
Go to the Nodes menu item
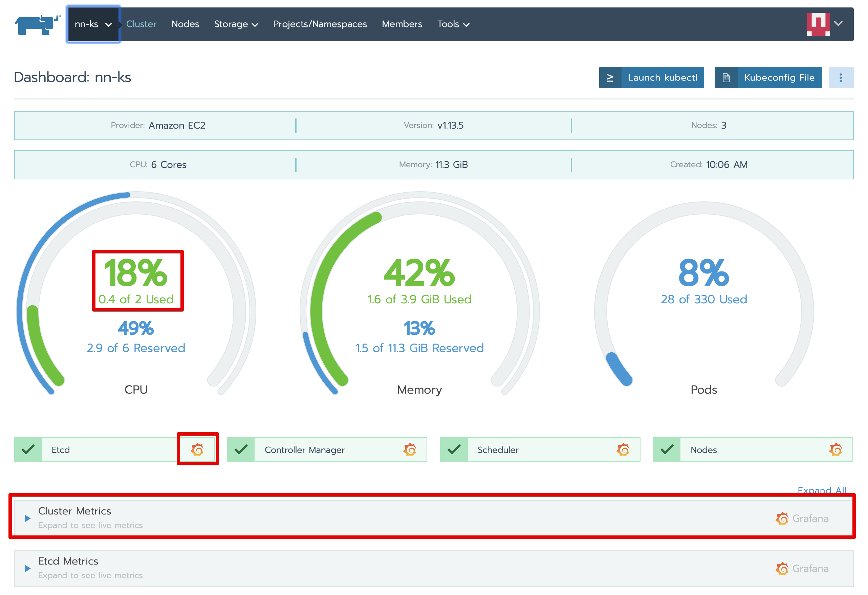coord(185,25)
